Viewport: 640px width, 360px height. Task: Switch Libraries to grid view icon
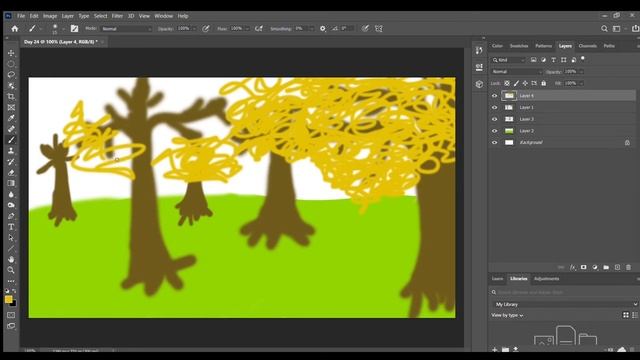pyautogui.click(x=626, y=315)
